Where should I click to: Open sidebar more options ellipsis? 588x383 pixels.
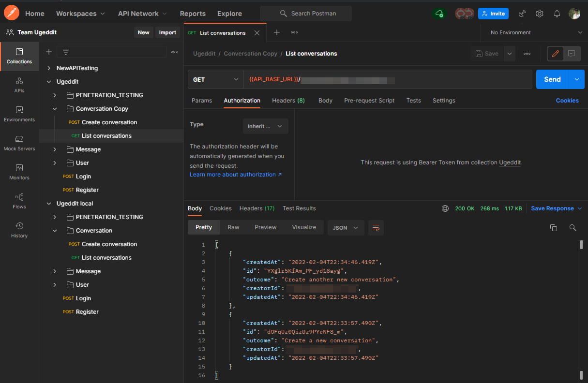174,52
